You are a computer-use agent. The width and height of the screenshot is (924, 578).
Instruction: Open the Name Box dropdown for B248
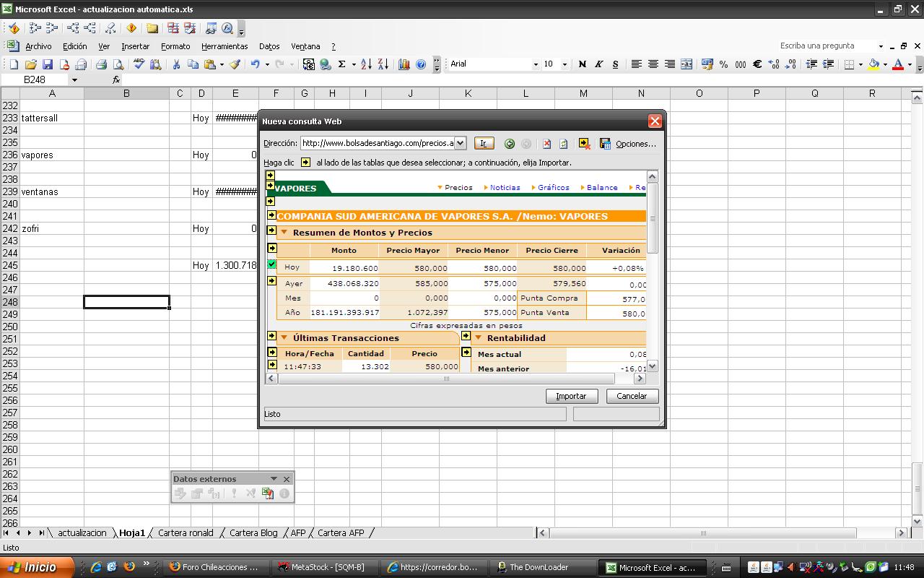[x=74, y=80]
